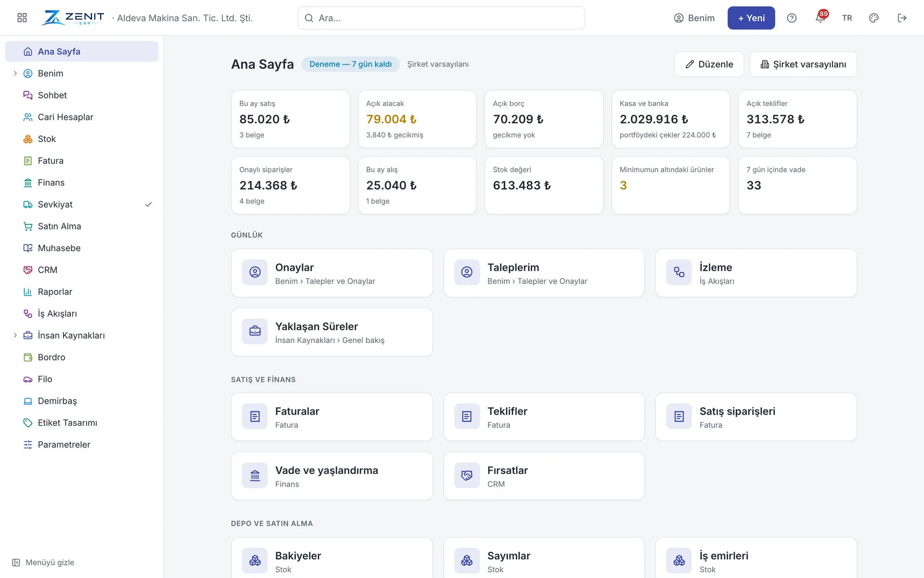Screen dimensions: 924x578
Task: Click the Bakiyeler stock boxes icon
Action: pos(255,561)
